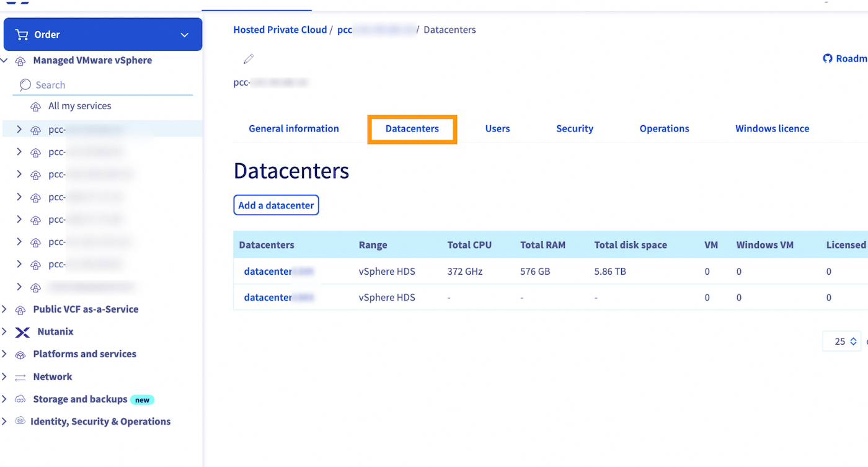Expand the first pcc service entry
Viewport: 868px width, 467px height.
[19, 129]
